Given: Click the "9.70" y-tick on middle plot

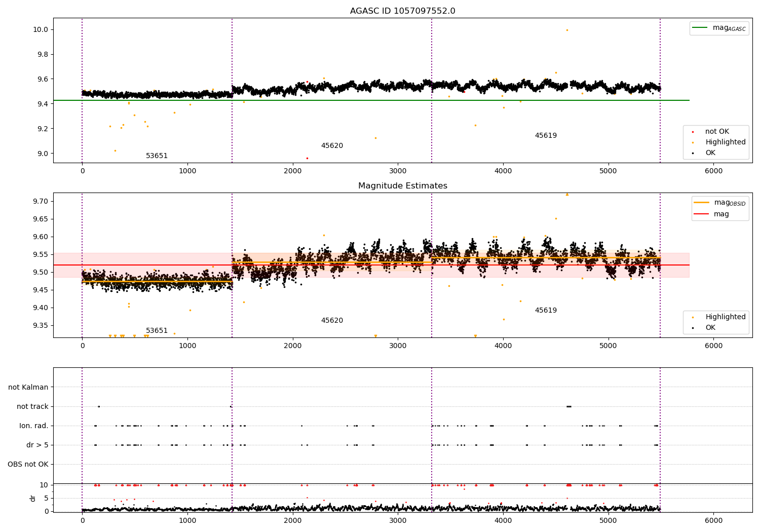Looking at the screenshot, I should click(41, 201).
